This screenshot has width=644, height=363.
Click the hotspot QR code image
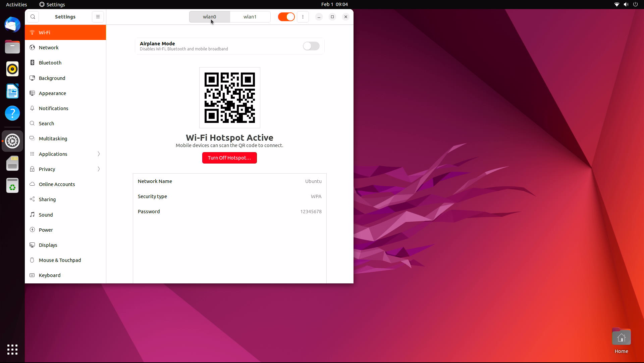(230, 98)
